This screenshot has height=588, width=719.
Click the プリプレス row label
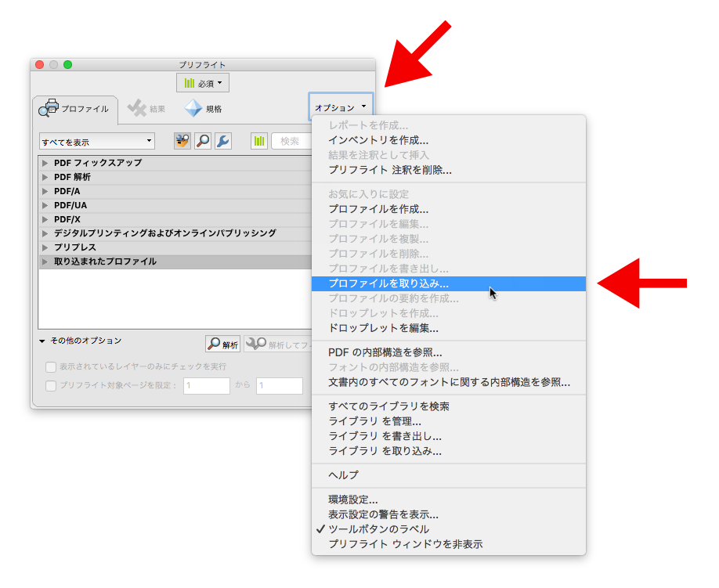click(x=75, y=247)
